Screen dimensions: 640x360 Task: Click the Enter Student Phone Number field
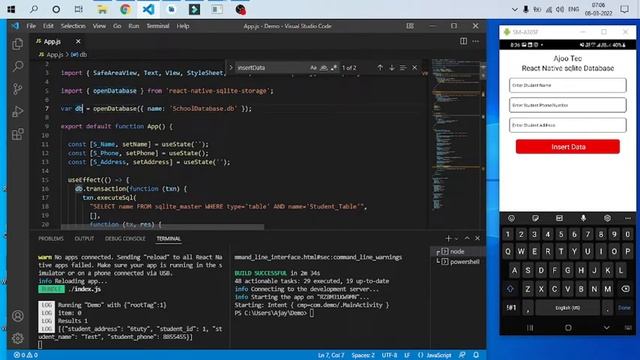tap(567, 105)
